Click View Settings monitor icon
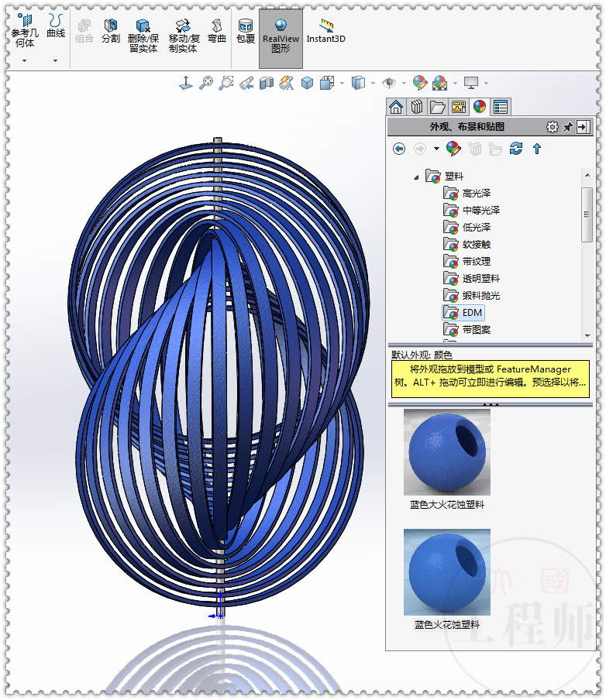Viewport: 606px width, 700px height. click(x=471, y=83)
